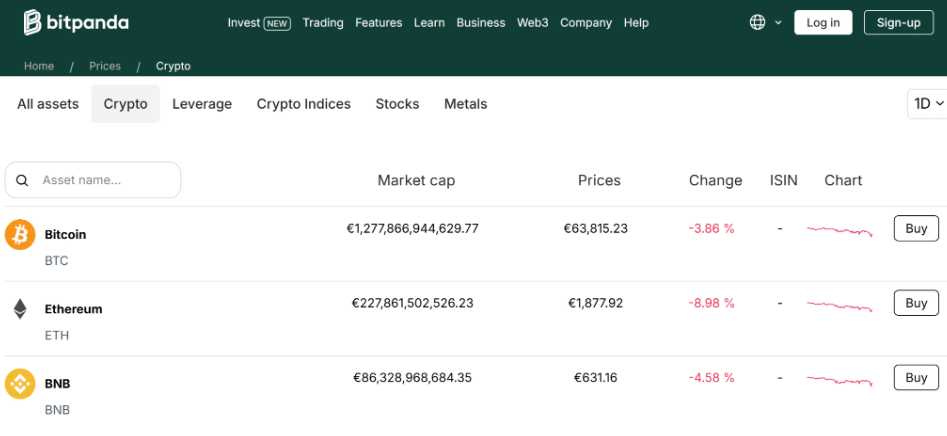Switch to the Leverage tab

click(202, 104)
